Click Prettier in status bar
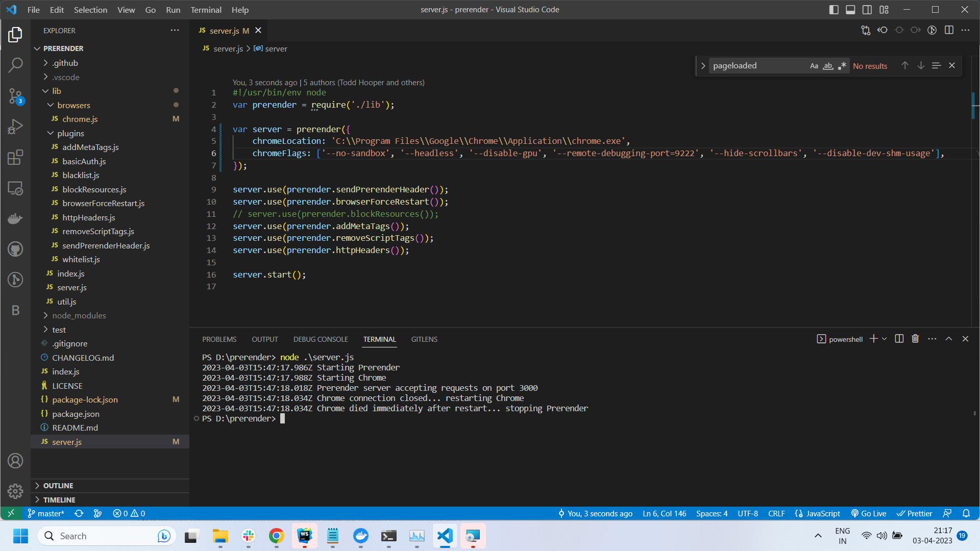Image resolution: width=980 pixels, height=551 pixels. [915, 513]
